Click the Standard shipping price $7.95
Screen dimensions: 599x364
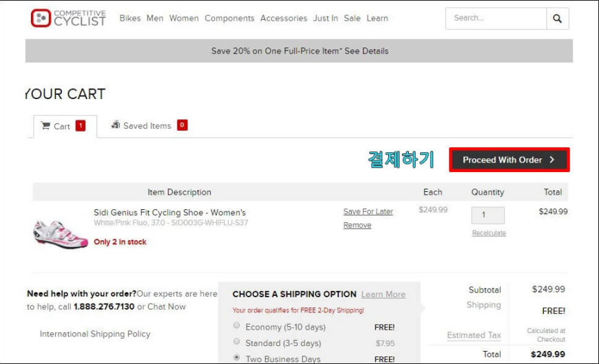pos(385,343)
